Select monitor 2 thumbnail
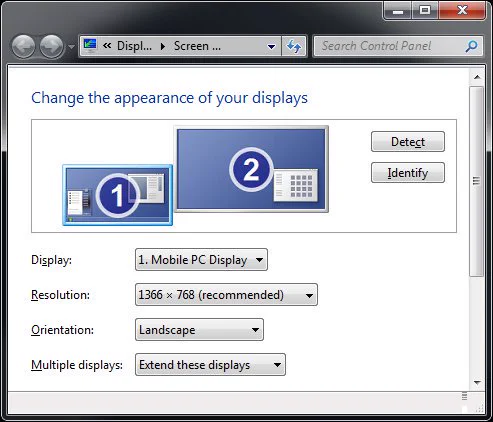The image size is (493, 422). click(x=251, y=169)
